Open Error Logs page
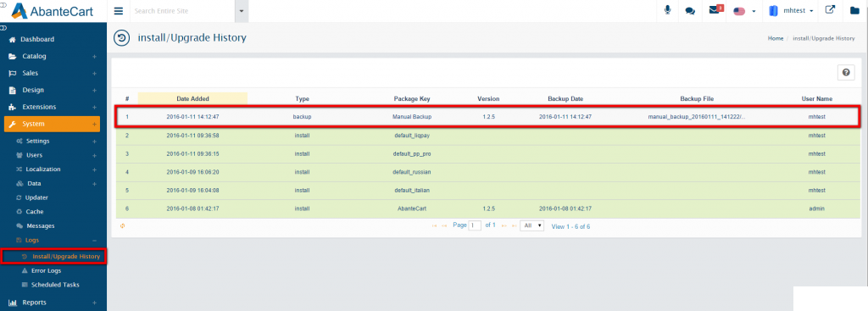The width and height of the screenshot is (868, 311). point(46,270)
